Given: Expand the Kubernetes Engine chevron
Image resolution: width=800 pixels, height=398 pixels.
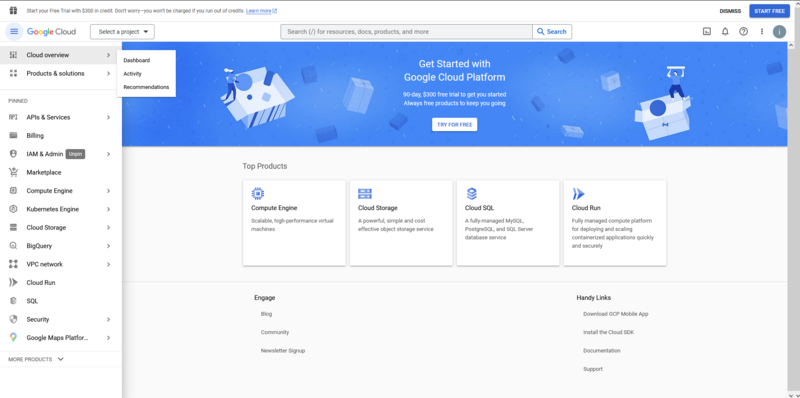Looking at the screenshot, I should tap(108, 209).
